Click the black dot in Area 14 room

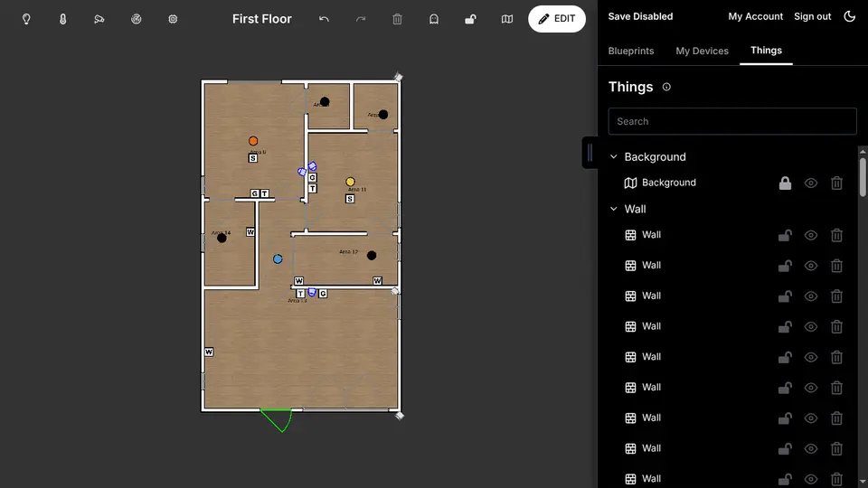pos(222,238)
